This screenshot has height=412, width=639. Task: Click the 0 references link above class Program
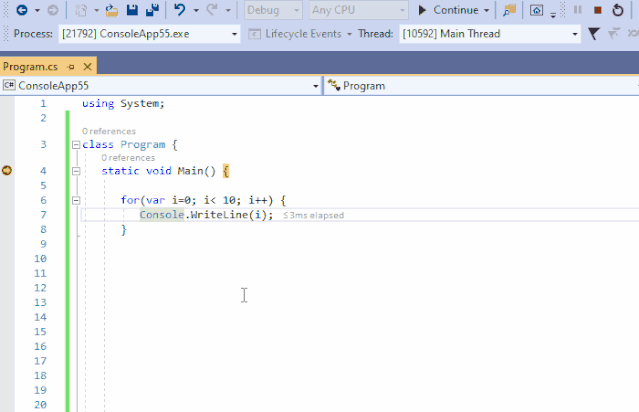pyautogui.click(x=109, y=131)
